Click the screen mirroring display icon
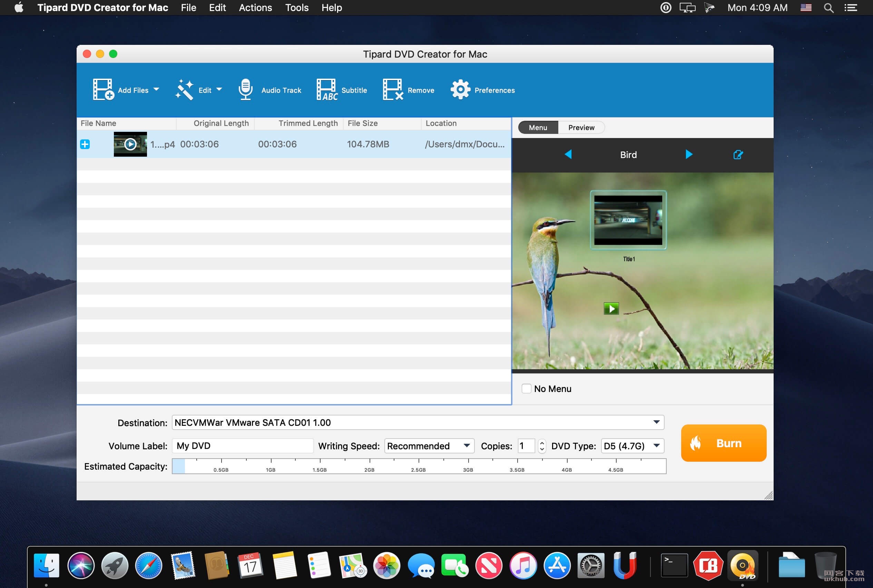Viewport: 873px width, 588px height. (x=687, y=8)
